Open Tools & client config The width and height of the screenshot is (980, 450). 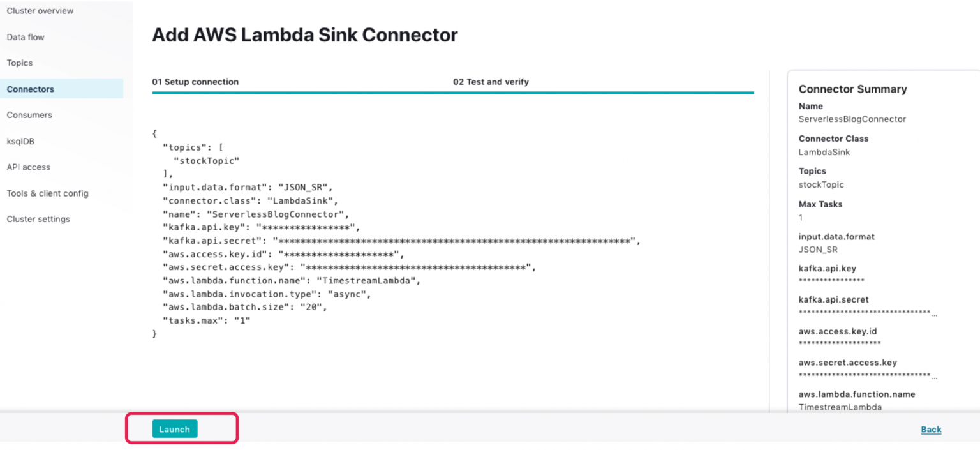(48, 193)
